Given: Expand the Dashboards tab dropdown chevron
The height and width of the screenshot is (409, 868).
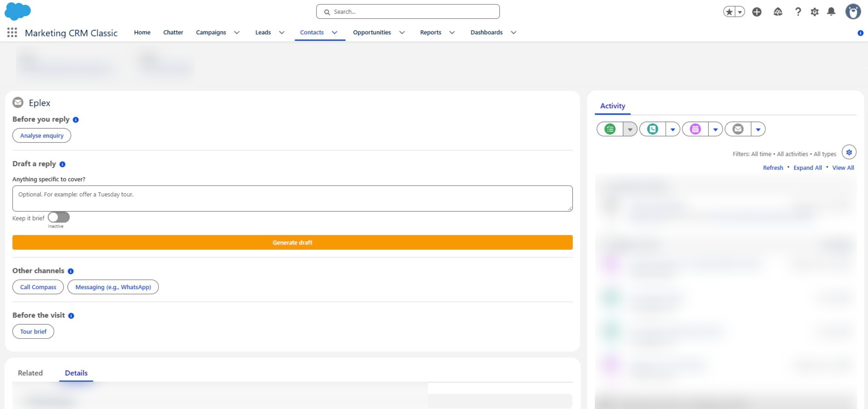Looking at the screenshot, I should pos(514,32).
